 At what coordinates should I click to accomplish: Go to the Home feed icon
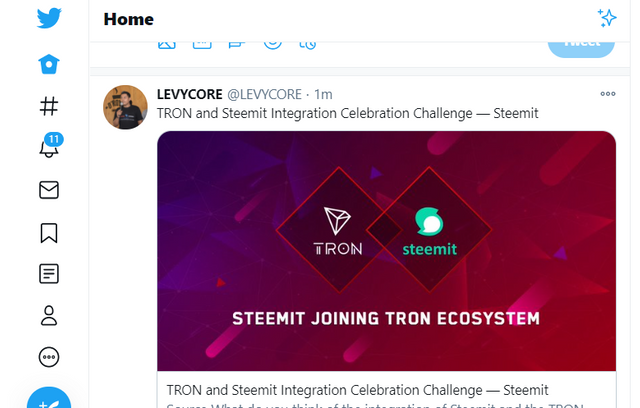(49, 64)
